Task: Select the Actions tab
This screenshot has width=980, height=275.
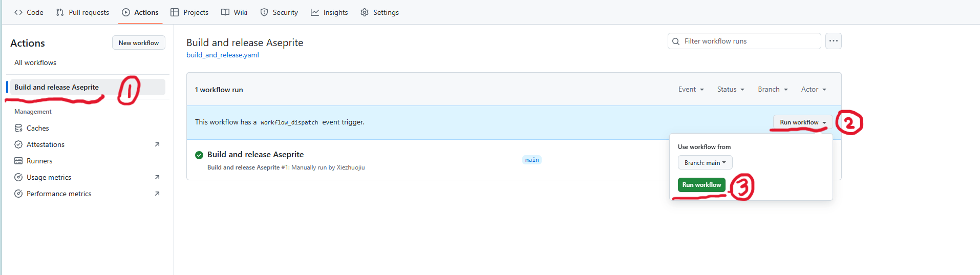Action: 140,12
